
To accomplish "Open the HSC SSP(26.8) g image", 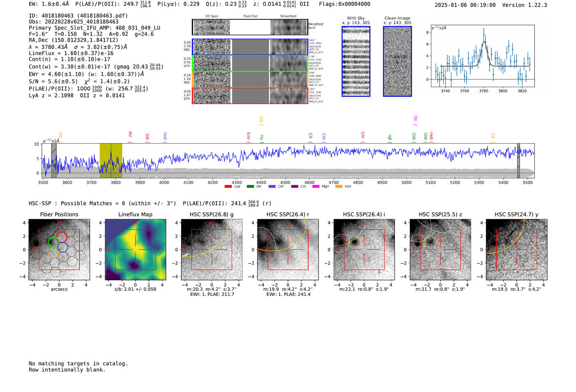I will (x=212, y=250).
